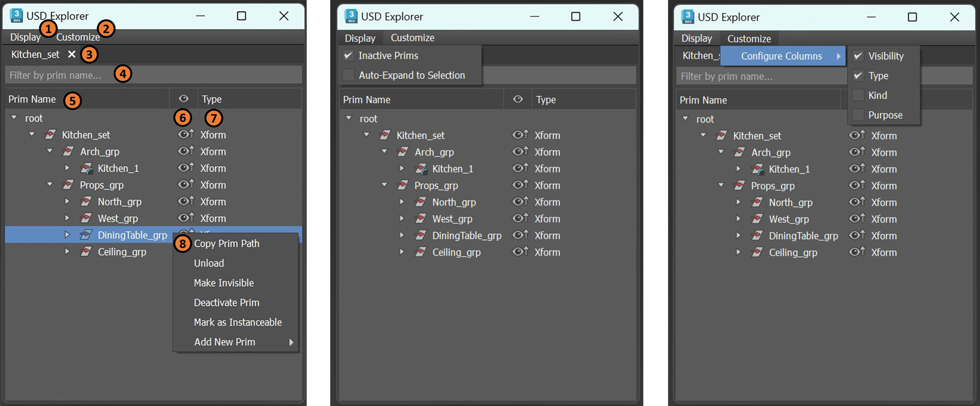The image size is (980, 406).
Task: Expand DiningTable_grp node in left window
Action: pyautogui.click(x=67, y=234)
